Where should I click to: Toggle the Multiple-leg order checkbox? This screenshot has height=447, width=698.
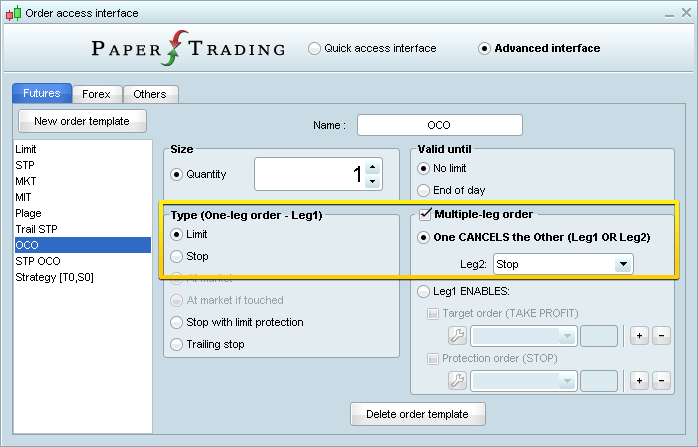tap(425, 213)
